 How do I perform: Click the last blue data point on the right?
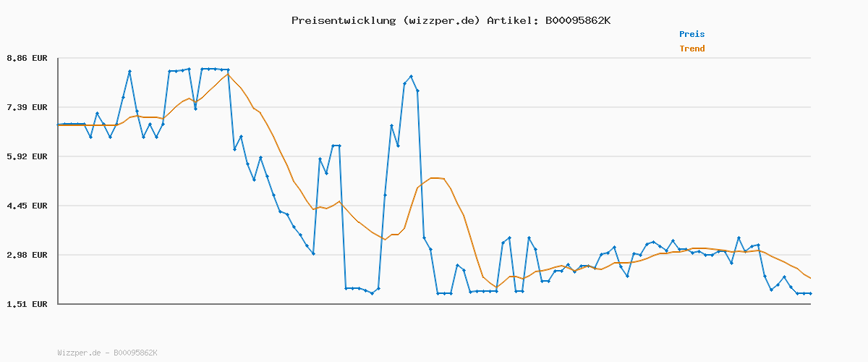(810, 293)
